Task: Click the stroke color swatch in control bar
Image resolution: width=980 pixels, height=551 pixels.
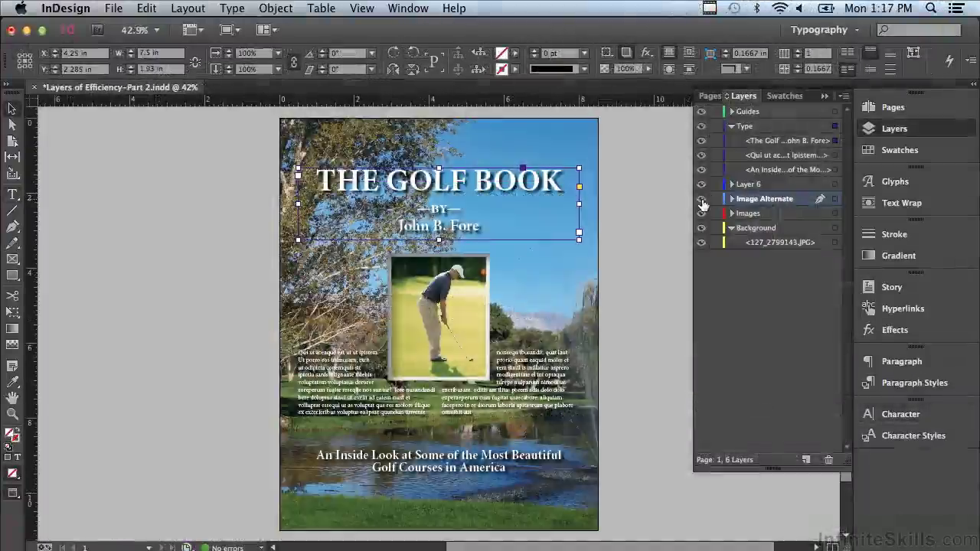Action: [x=501, y=69]
